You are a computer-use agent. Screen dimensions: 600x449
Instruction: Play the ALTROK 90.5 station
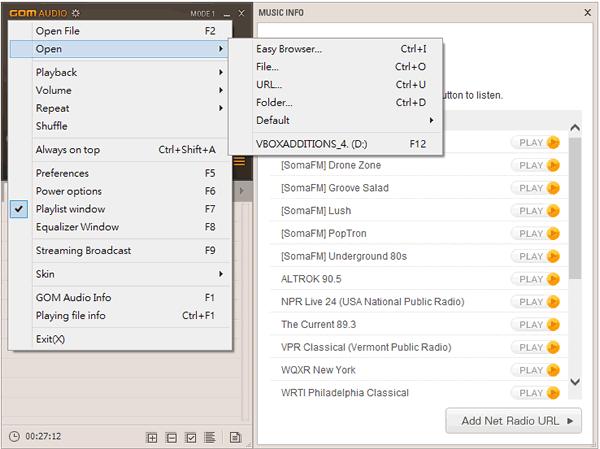click(535, 279)
